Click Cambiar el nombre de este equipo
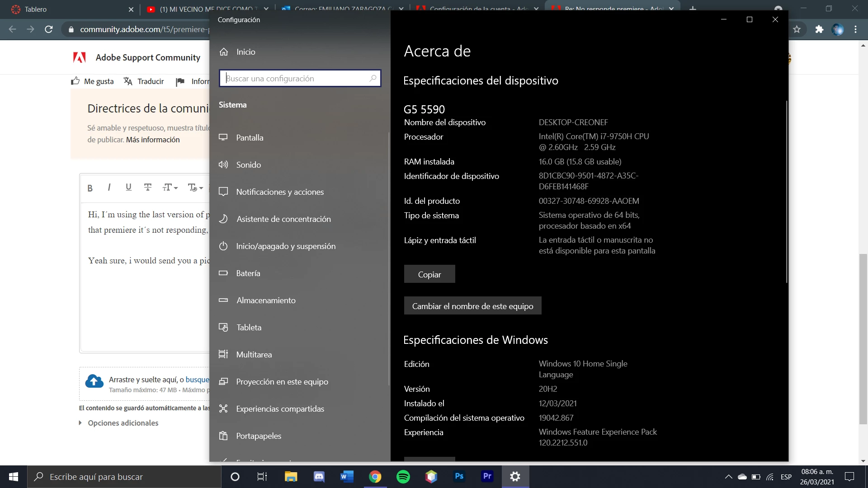The width and height of the screenshot is (868, 488). tap(472, 306)
